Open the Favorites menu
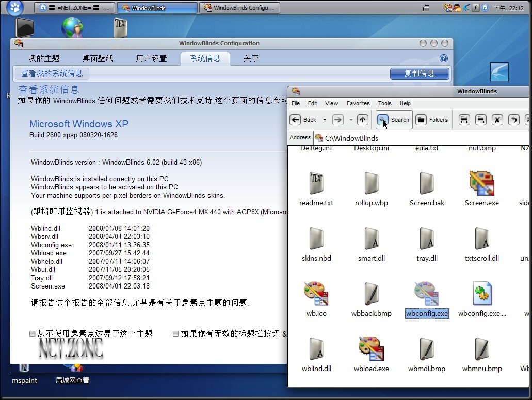Viewport: 532px width, 400px height. pos(358,103)
